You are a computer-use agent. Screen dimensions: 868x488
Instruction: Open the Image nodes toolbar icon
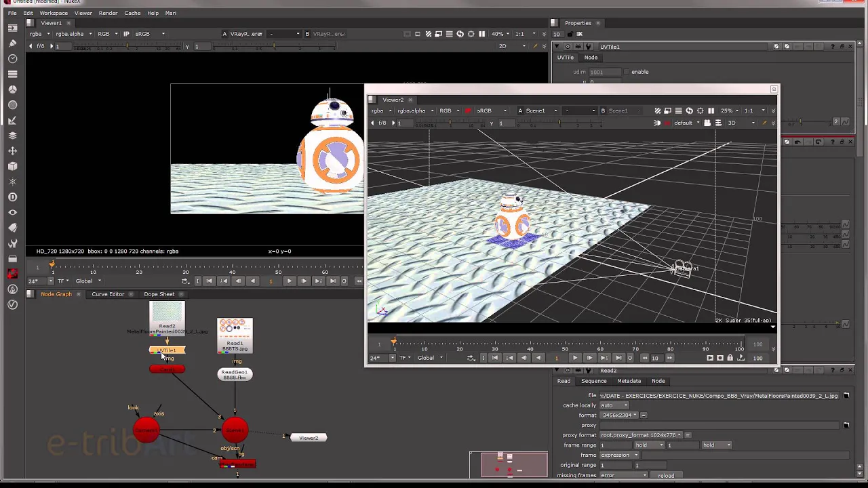(x=12, y=28)
